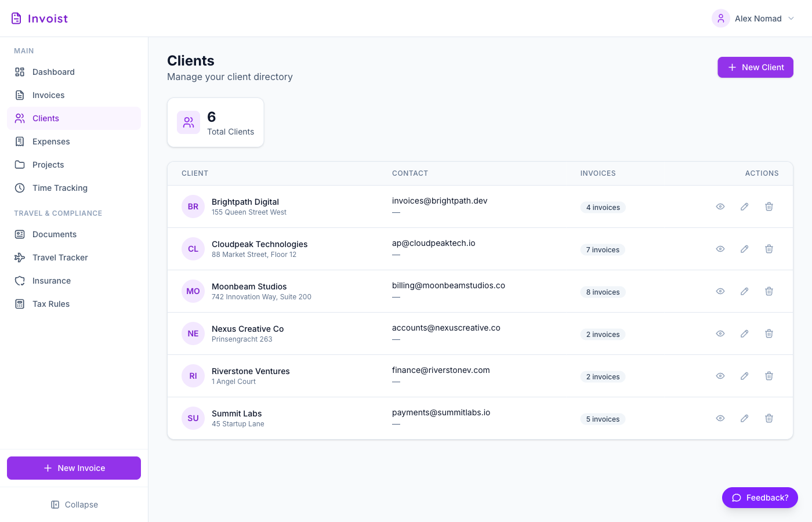This screenshot has height=522, width=812.
Task: Open Tax Rules from the sidebar
Action: pos(51,304)
